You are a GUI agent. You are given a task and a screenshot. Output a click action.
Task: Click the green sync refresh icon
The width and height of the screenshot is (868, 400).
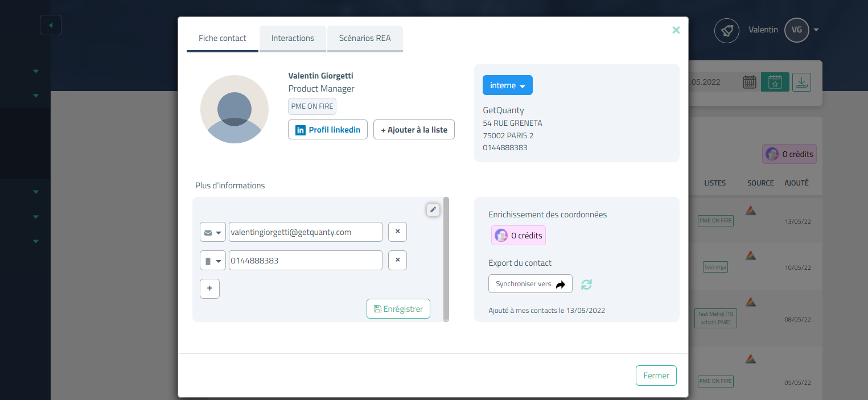pos(586,284)
